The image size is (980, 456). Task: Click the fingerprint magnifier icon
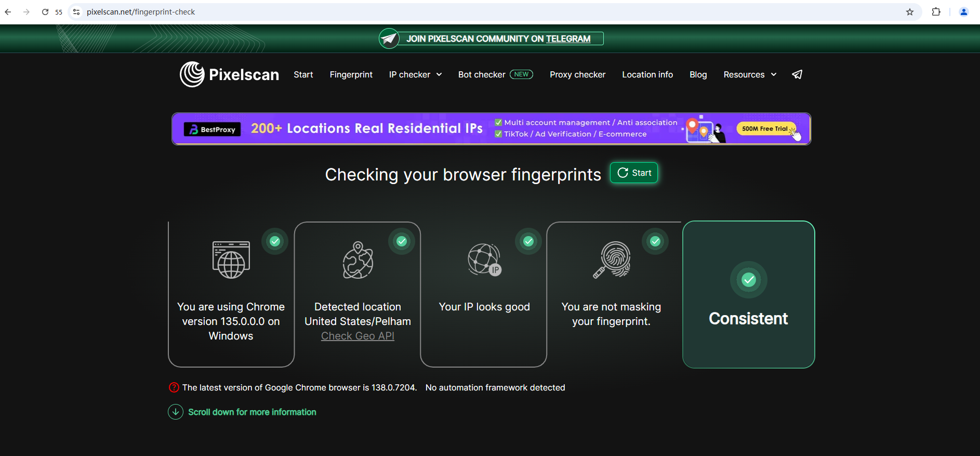(612, 259)
